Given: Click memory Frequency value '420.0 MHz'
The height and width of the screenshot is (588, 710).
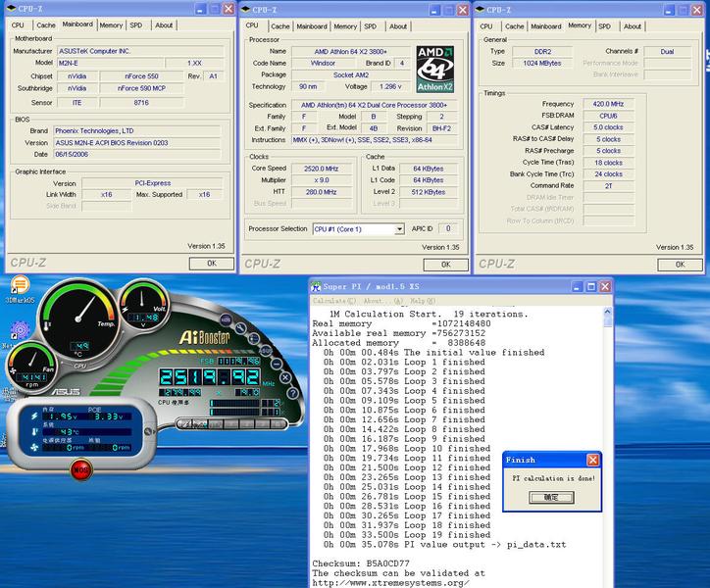Looking at the screenshot, I should (608, 104).
